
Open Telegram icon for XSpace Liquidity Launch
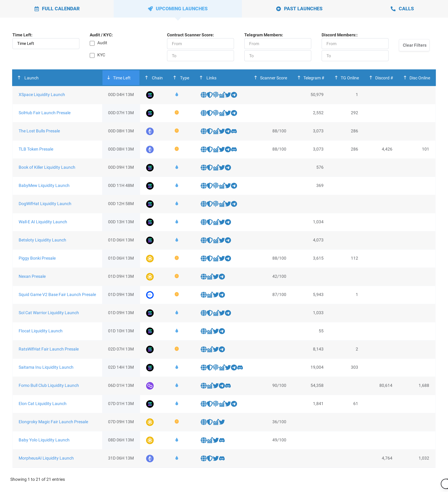pyautogui.click(x=234, y=95)
